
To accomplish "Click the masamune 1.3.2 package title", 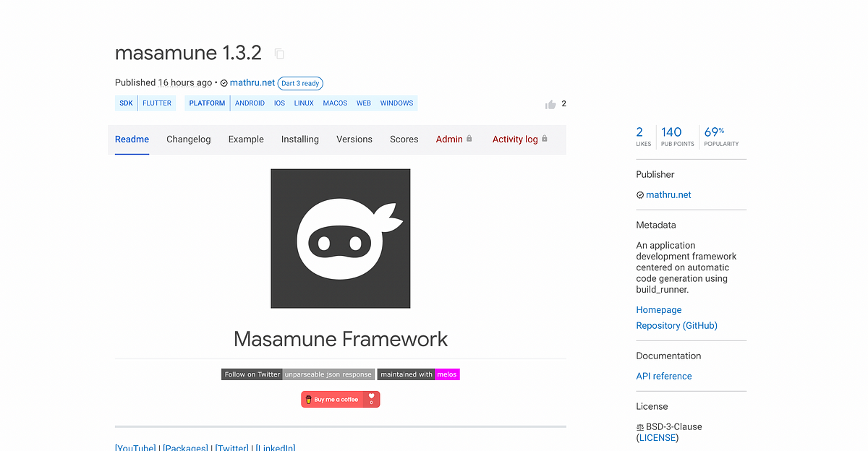I will tap(188, 53).
